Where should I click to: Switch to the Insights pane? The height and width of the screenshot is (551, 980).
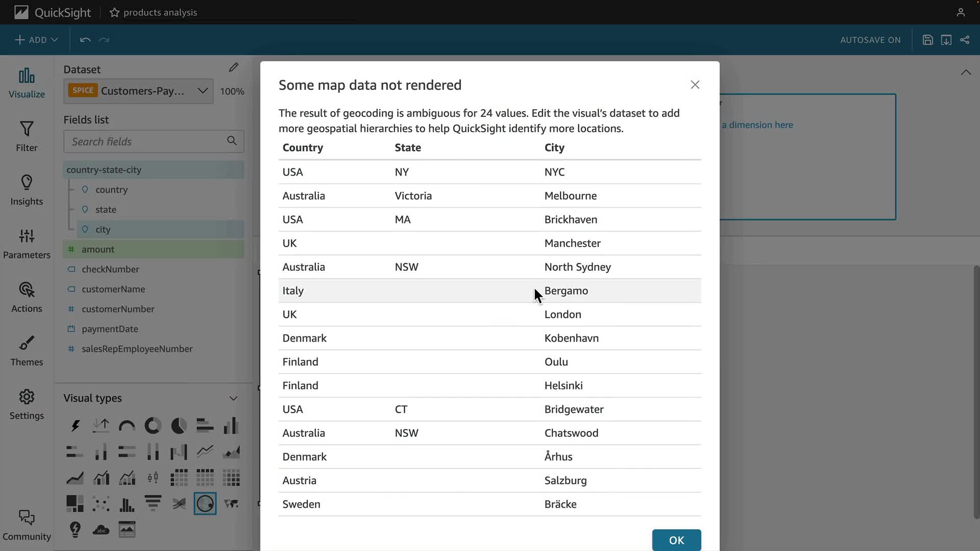(x=27, y=190)
